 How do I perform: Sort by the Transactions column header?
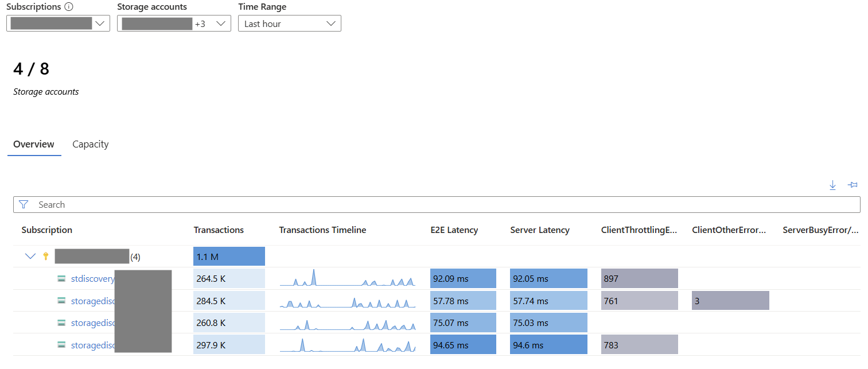click(219, 230)
